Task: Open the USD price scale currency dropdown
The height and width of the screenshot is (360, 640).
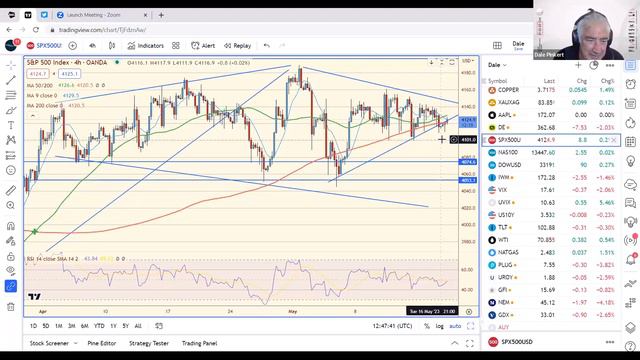Action: [x=468, y=61]
